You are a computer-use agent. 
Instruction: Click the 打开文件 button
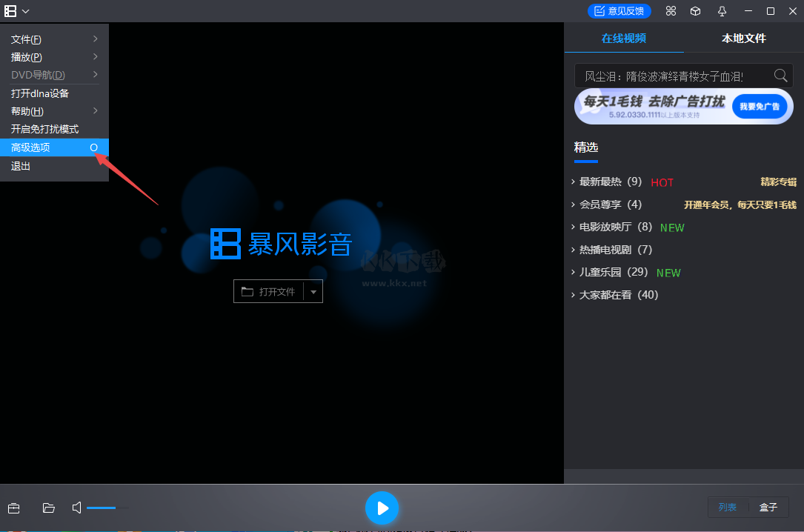click(x=269, y=292)
